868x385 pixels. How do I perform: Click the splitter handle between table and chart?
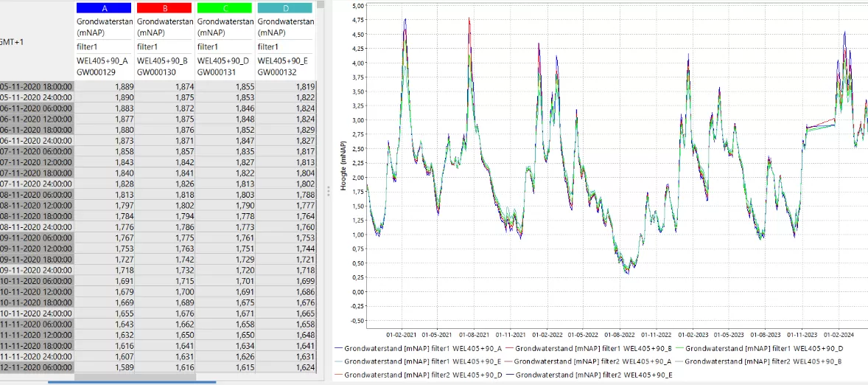(x=328, y=190)
